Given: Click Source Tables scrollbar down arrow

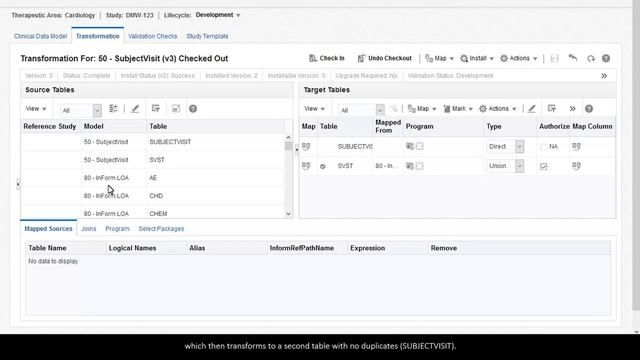Looking at the screenshot, I should pos(289,213).
